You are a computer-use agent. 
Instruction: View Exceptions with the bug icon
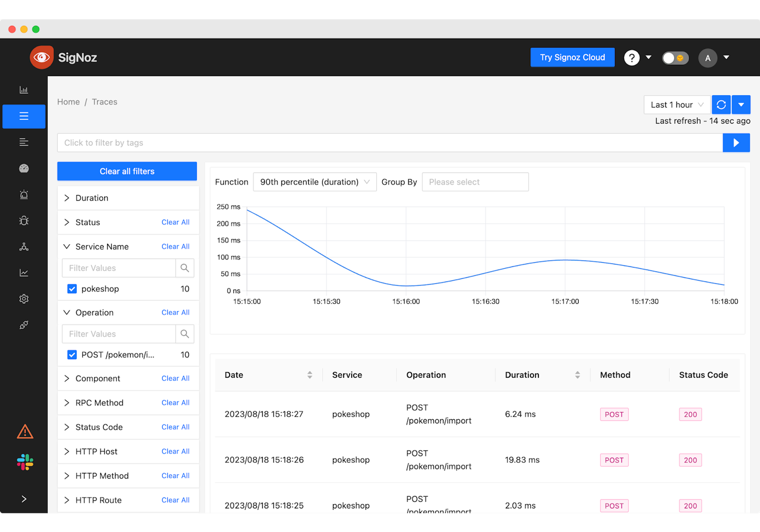click(x=24, y=220)
